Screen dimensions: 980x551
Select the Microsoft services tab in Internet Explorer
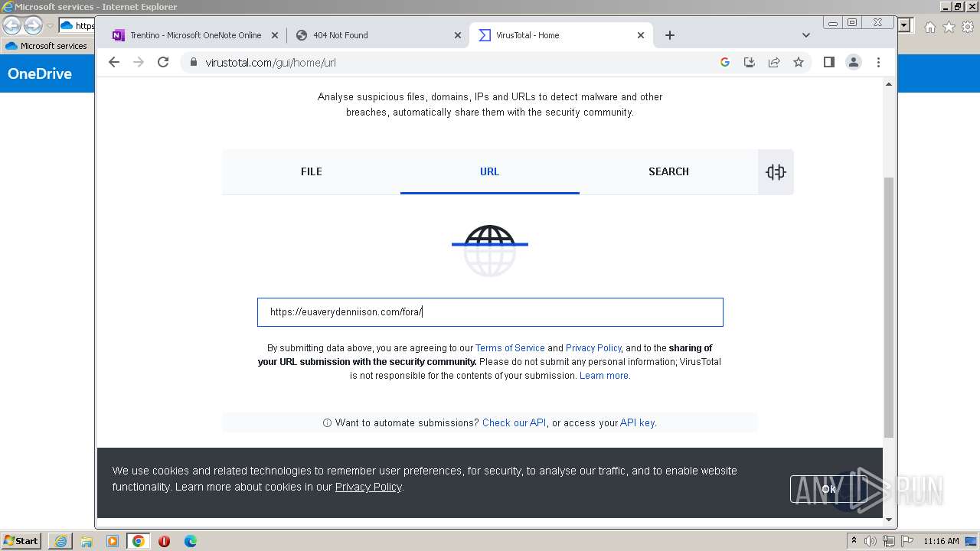[x=47, y=46]
